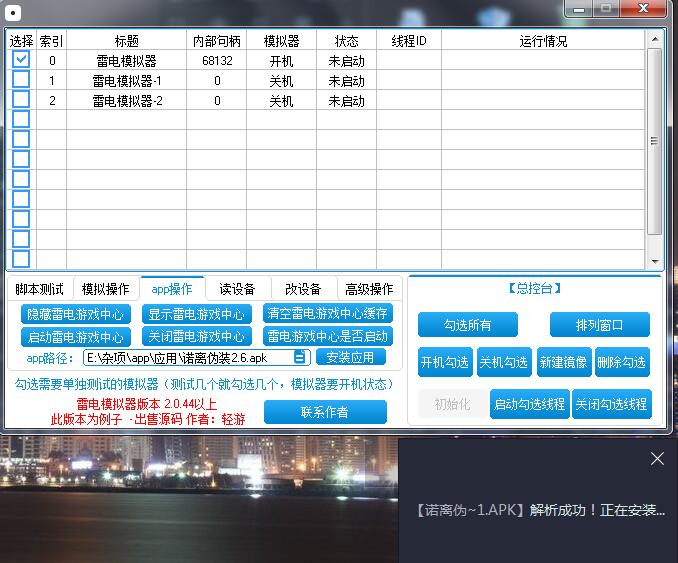Click the 关机勾选 button

504,361
